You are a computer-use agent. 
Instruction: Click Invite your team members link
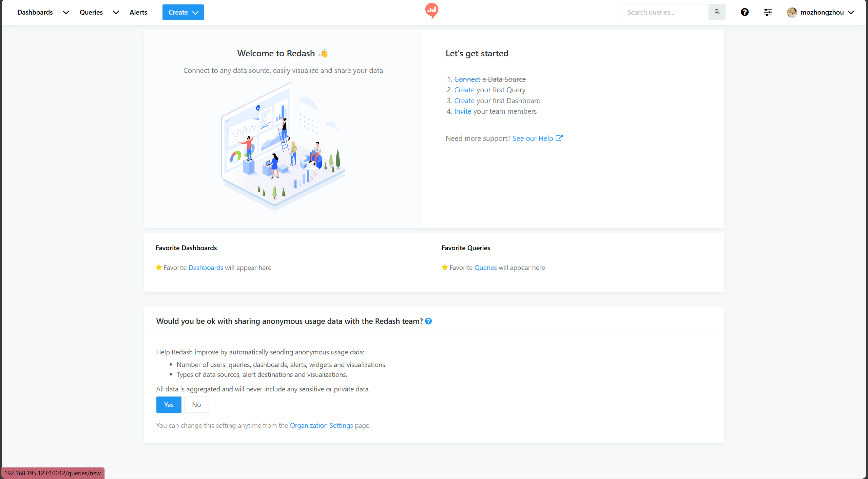point(463,111)
